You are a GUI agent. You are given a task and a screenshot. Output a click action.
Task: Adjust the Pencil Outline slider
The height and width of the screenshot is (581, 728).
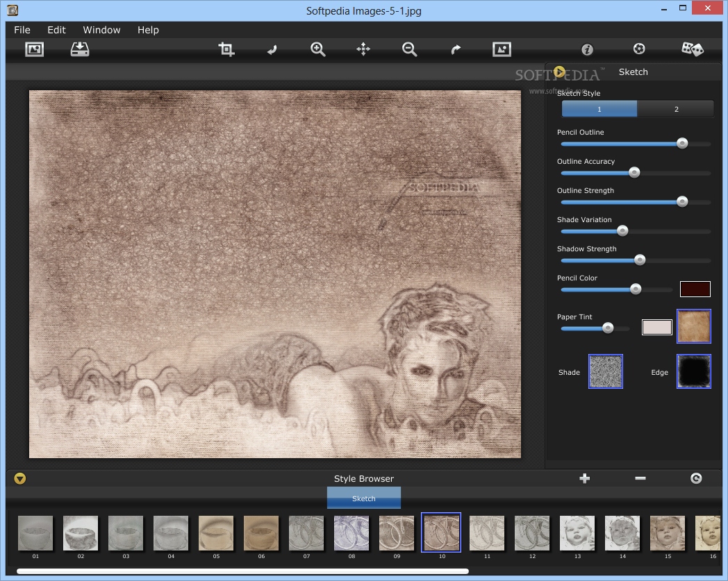682,144
